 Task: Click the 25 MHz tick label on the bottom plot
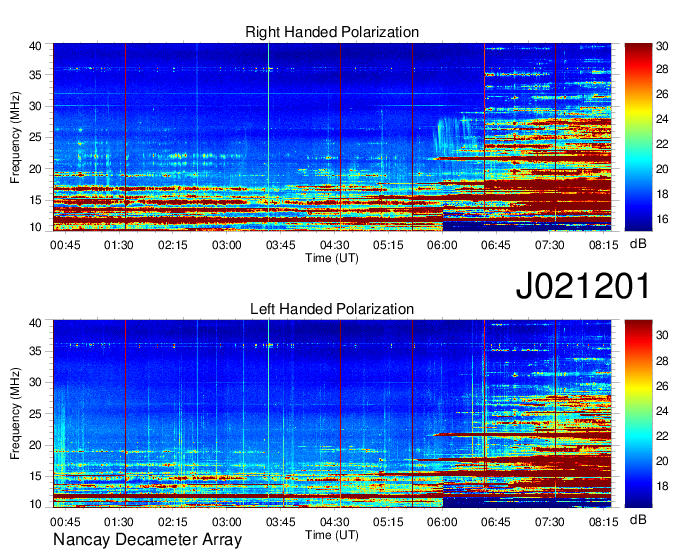point(35,414)
